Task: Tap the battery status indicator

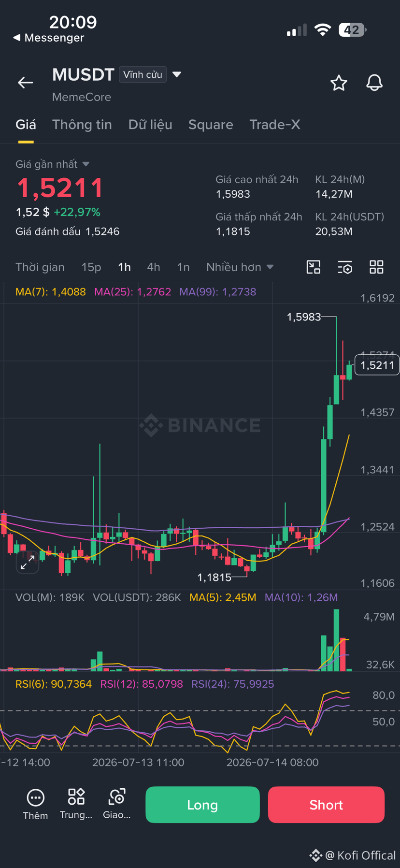Action: (x=352, y=30)
